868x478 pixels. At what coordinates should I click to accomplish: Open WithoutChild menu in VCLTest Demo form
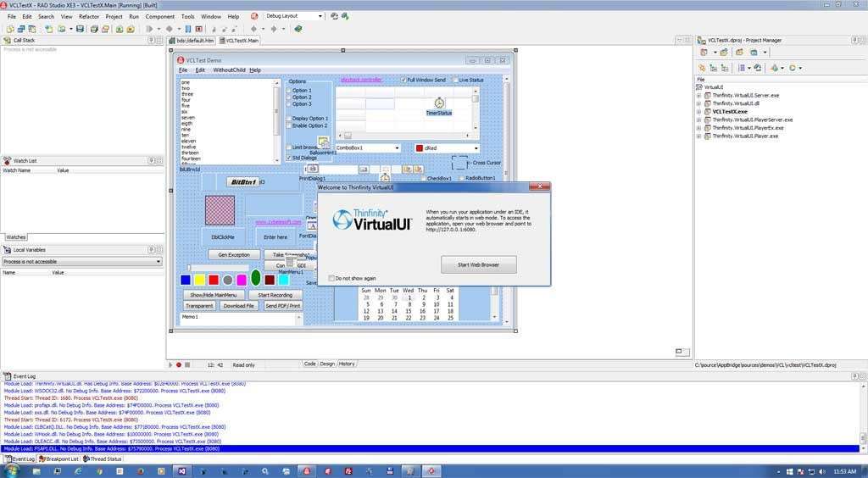(x=229, y=70)
